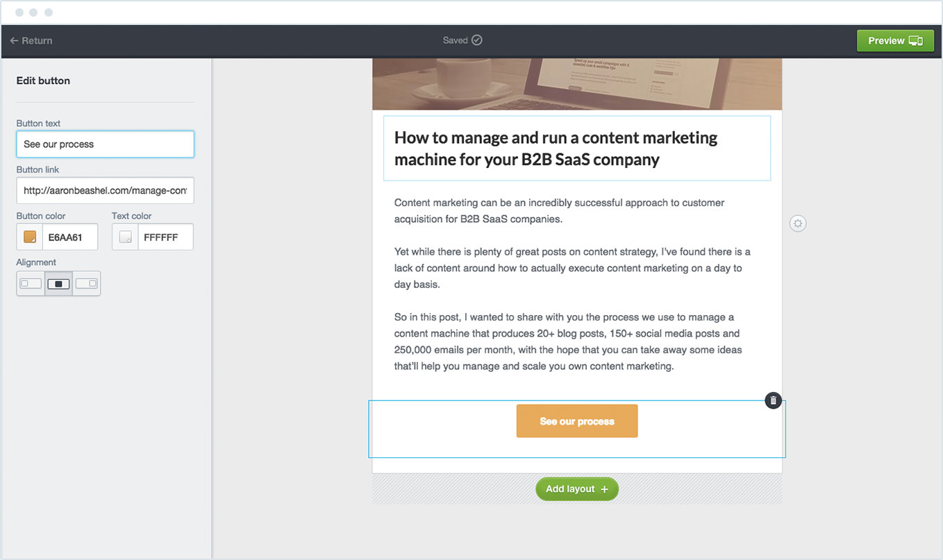Select the center alignment option
This screenshot has width=943, height=560.
tap(58, 283)
